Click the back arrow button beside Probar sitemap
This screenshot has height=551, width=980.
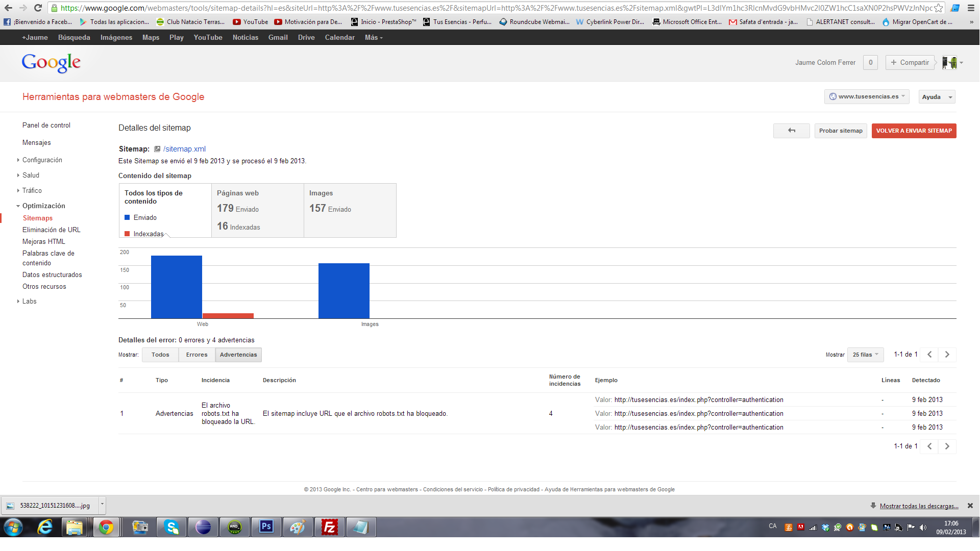pyautogui.click(x=791, y=131)
